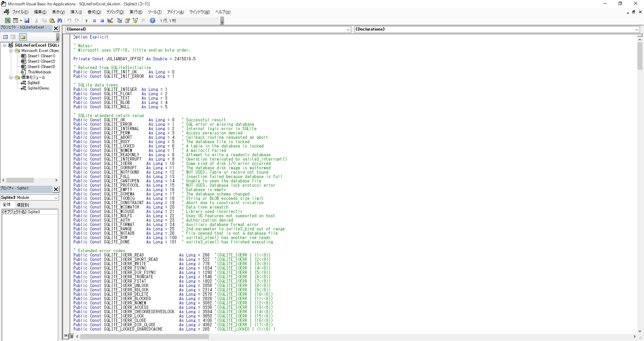The image size is (644, 341).
Task: Toggle Design Mode icon
Action: tap(110, 20)
